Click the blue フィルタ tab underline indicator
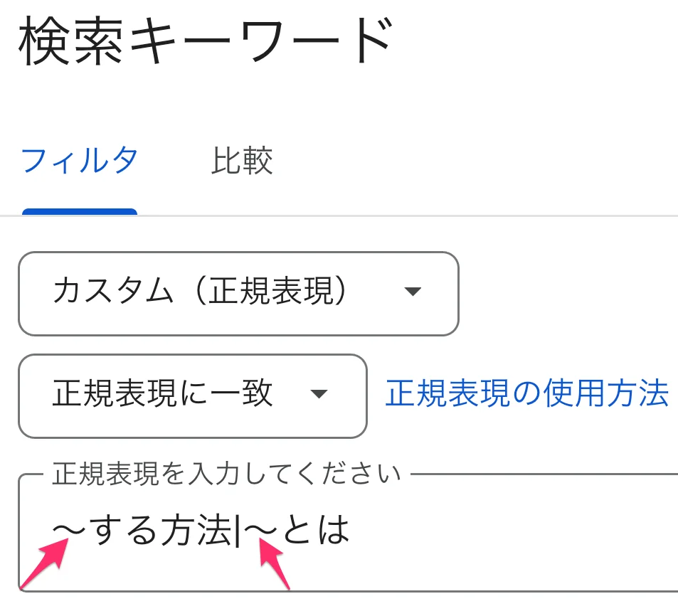678x616 pixels. [79, 210]
